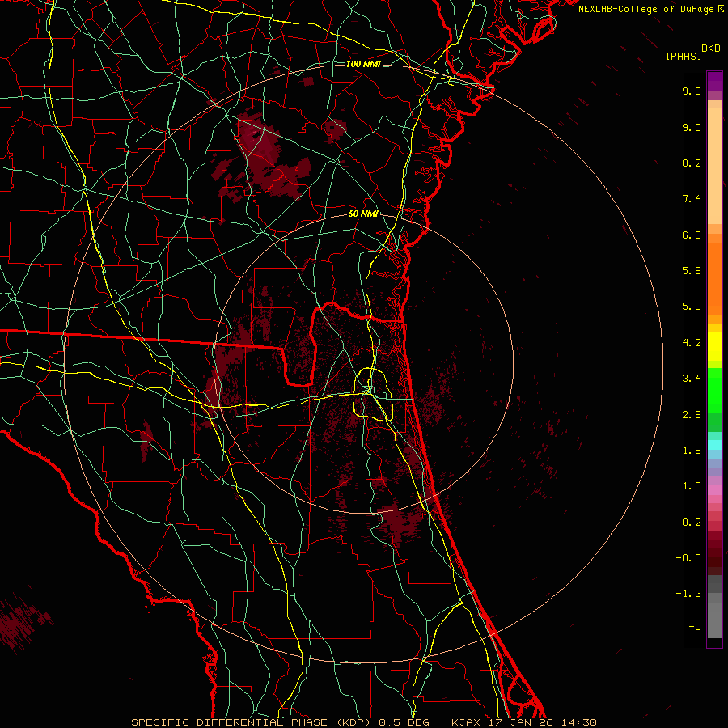The image size is (728, 728).
Task: Click the [PHAS] legend heading
Action: [x=684, y=57]
